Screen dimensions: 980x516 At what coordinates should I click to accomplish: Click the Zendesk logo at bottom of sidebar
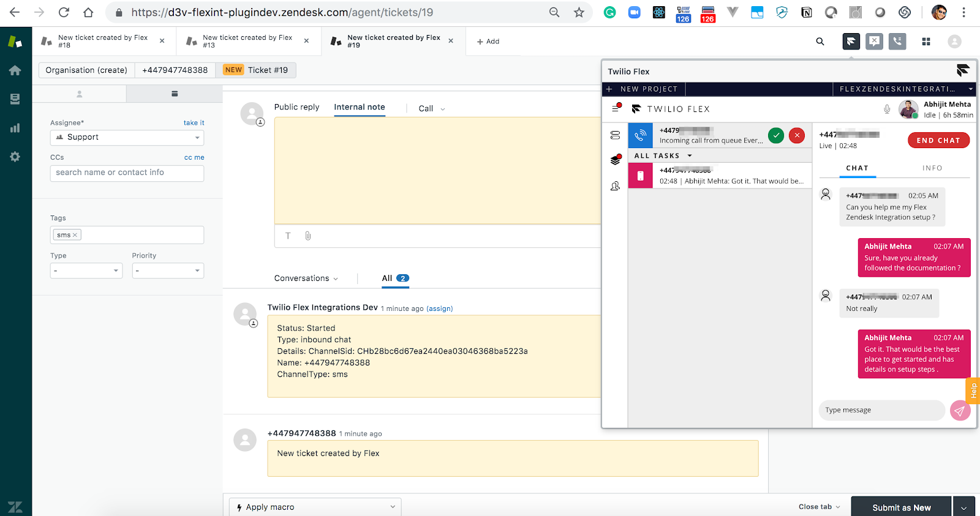15,507
